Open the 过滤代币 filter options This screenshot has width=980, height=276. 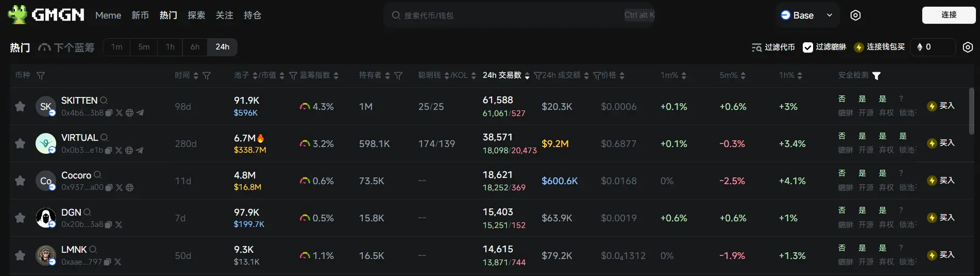pyautogui.click(x=773, y=47)
